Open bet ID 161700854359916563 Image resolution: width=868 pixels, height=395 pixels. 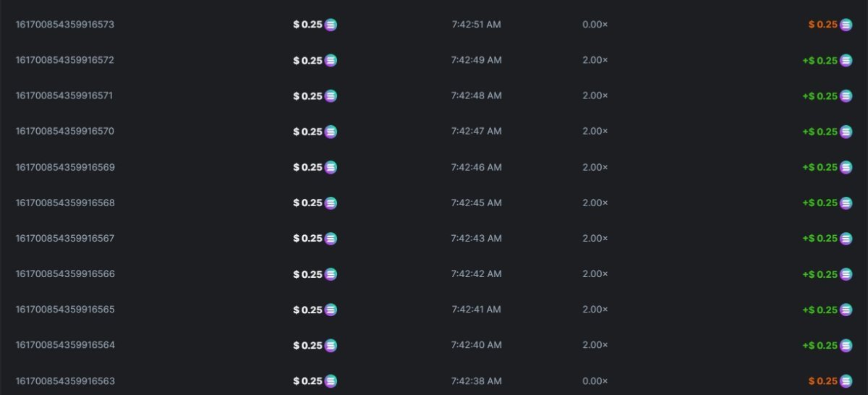(x=65, y=381)
